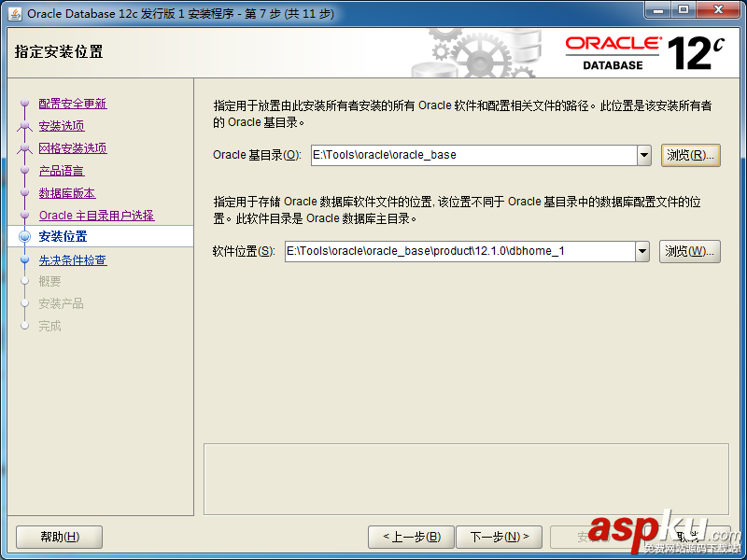
Task: Open the 先决条件检查 step
Action: (73, 260)
